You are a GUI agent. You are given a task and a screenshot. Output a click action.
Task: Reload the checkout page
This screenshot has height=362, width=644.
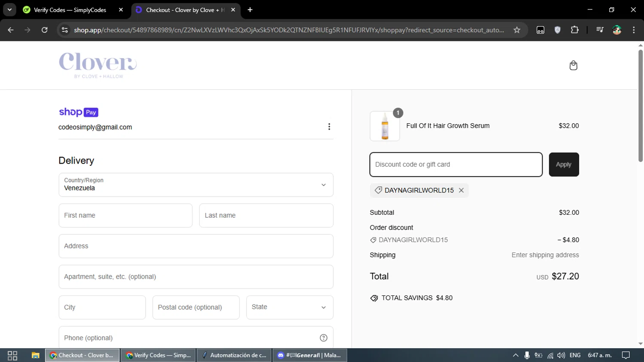44,30
